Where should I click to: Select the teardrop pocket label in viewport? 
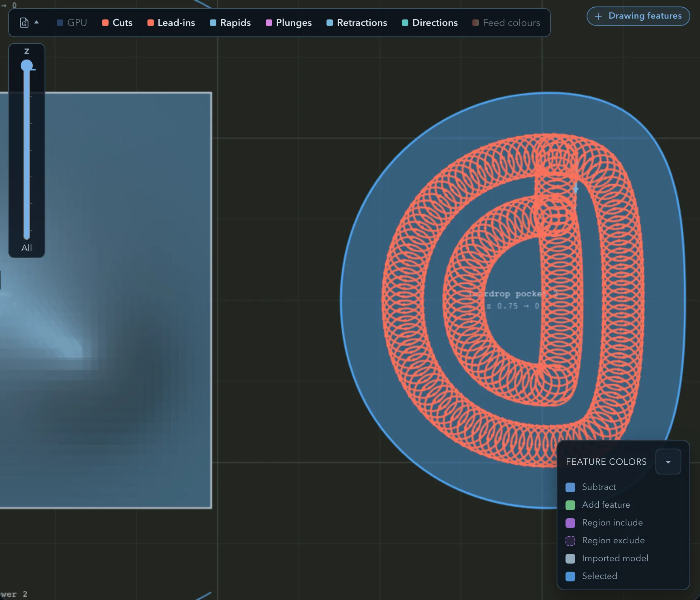pos(514,294)
